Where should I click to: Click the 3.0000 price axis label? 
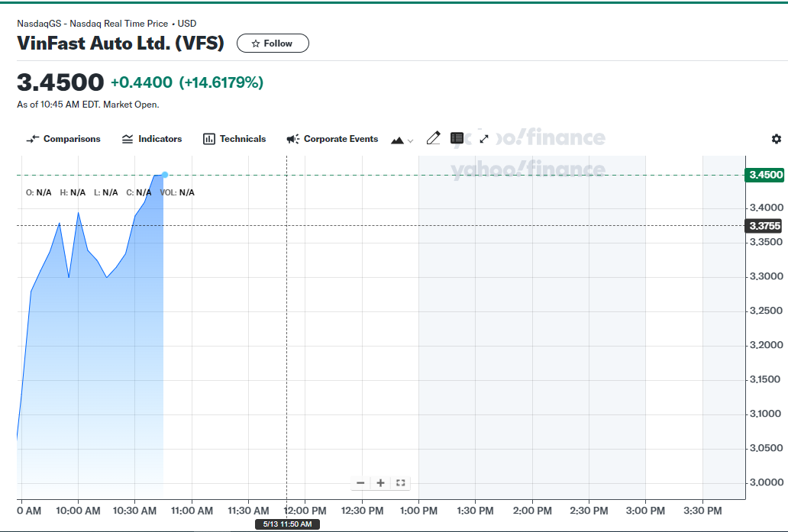coord(767,482)
